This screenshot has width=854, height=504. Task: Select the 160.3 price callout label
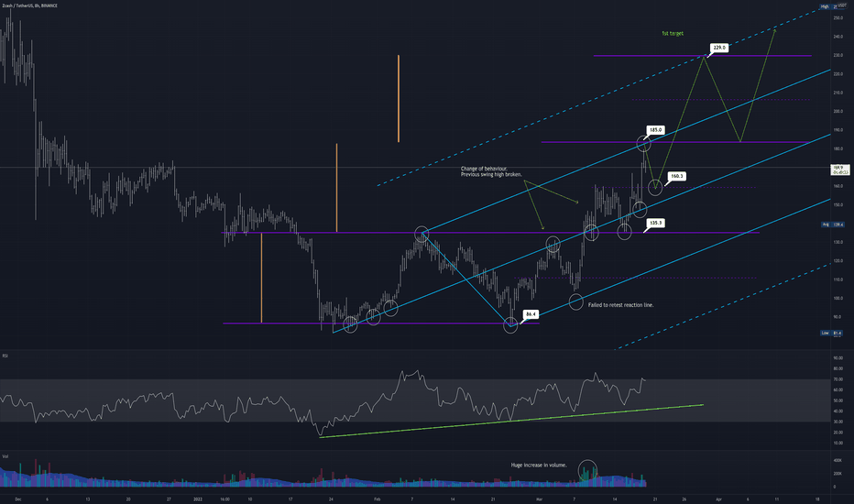click(676, 177)
